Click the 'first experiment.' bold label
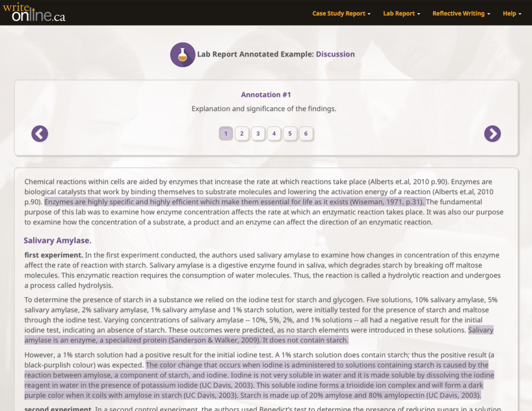This screenshot has width=532, height=411. coord(54,255)
